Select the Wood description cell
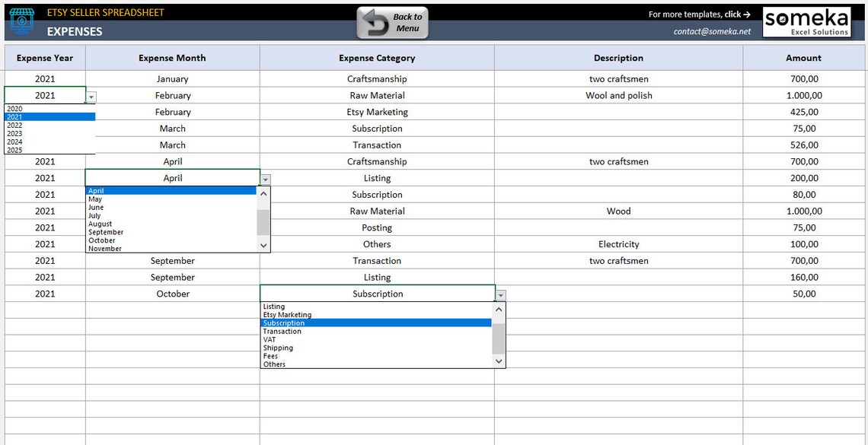 (x=618, y=211)
